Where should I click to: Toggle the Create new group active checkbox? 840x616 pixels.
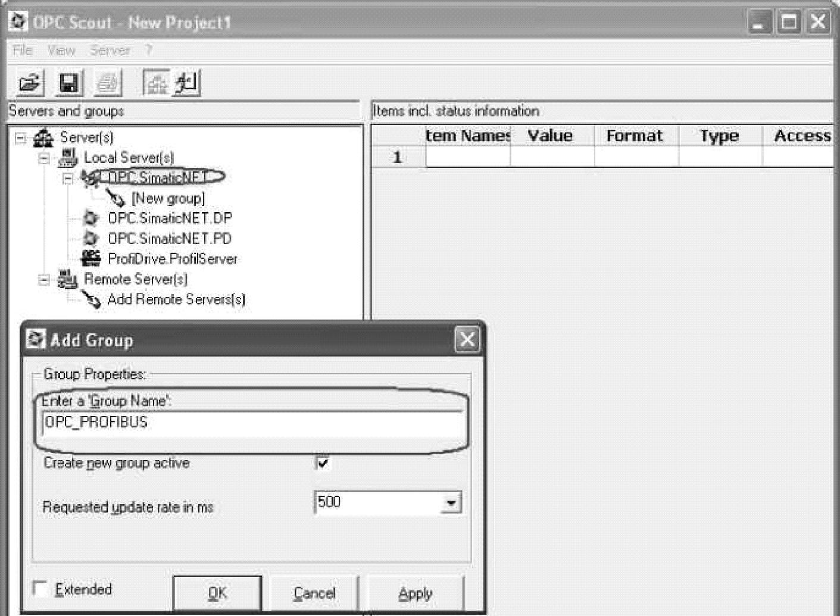pos(322,462)
